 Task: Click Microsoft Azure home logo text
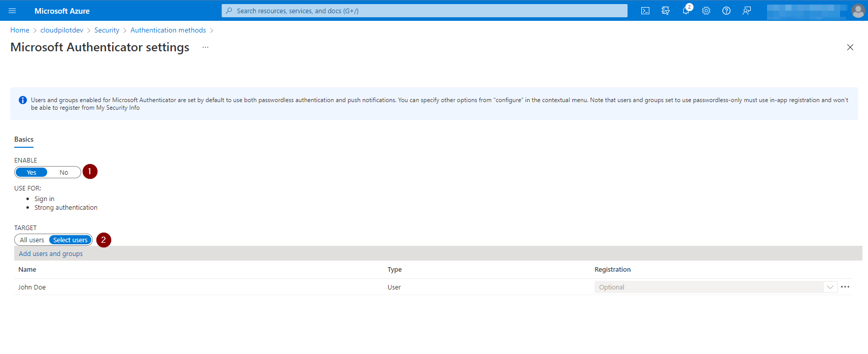(x=62, y=11)
